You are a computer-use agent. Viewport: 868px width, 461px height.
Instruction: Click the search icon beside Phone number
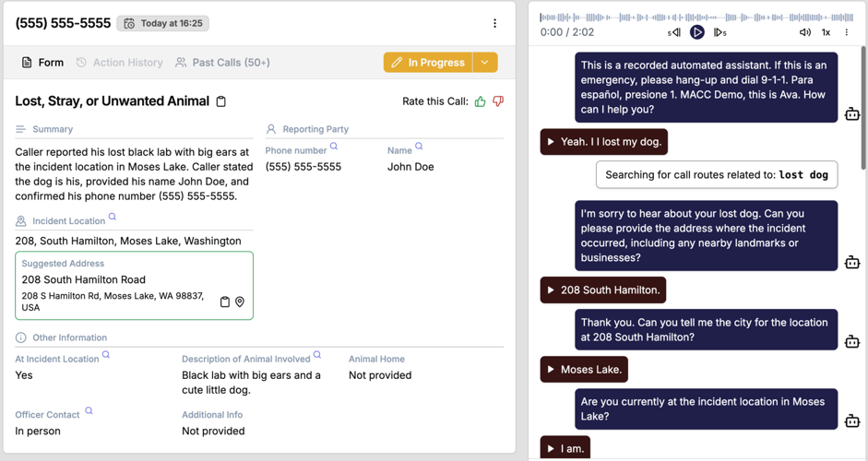(334, 147)
